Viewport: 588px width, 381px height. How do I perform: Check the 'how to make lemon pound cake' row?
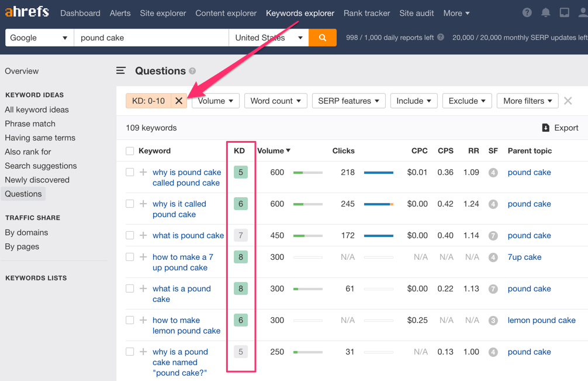coord(129,320)
